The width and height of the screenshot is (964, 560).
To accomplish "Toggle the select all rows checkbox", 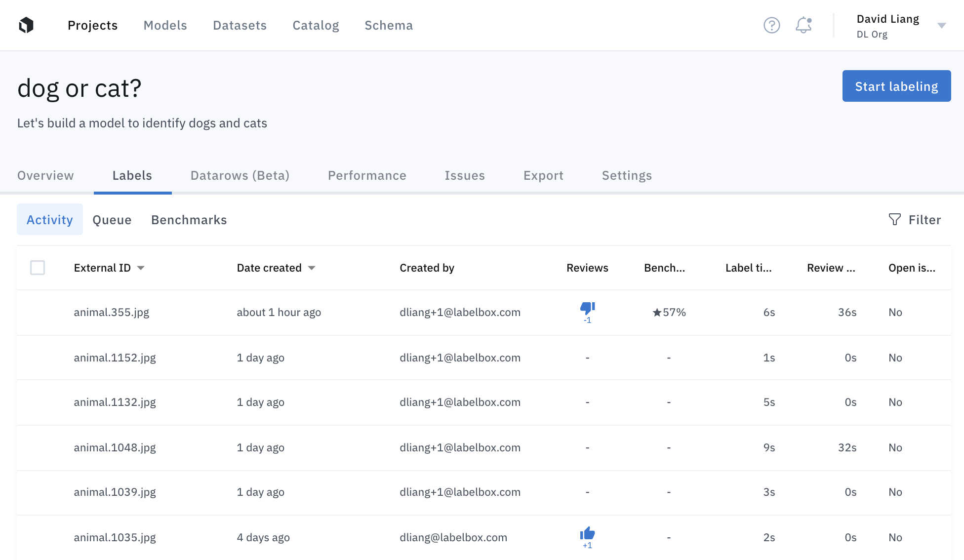I will click(38, 268).
